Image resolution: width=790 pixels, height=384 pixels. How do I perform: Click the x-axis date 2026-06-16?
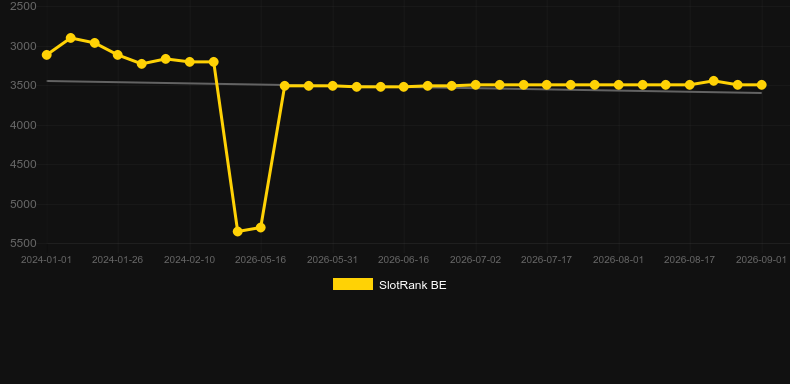404,260
